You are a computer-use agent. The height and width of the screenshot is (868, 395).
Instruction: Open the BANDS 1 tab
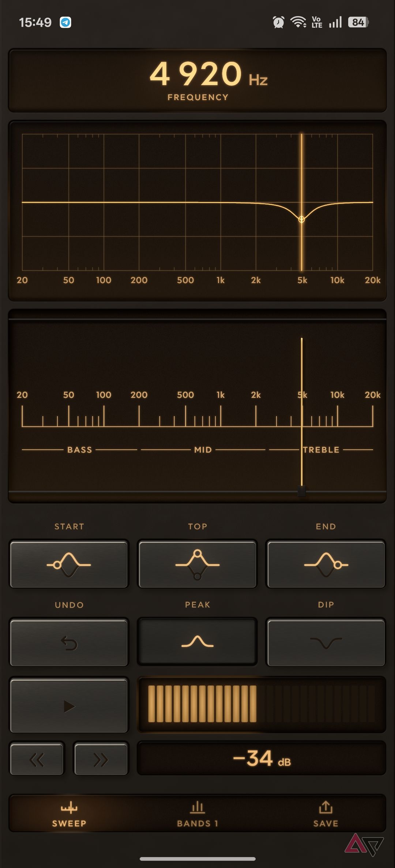[x=197, y=814]
